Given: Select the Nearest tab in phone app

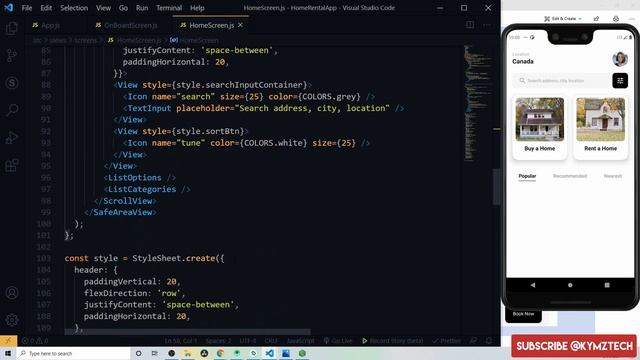Looking at the screenshot, I should point(613,176).
